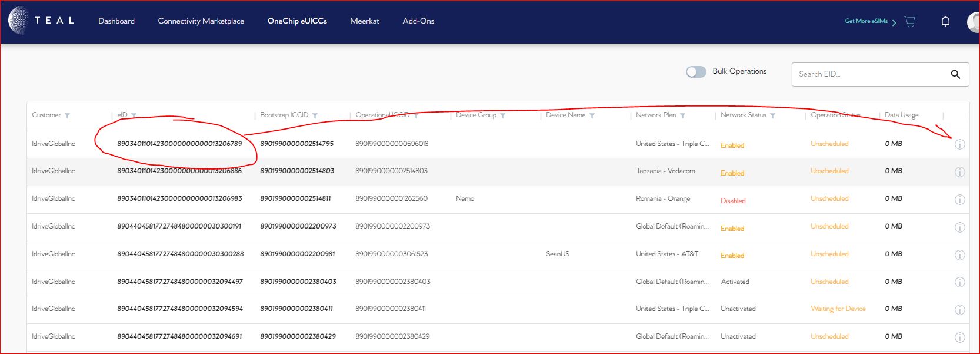
Task: Select eID 89044045817727484800000032094497
Action: [180, 282]
